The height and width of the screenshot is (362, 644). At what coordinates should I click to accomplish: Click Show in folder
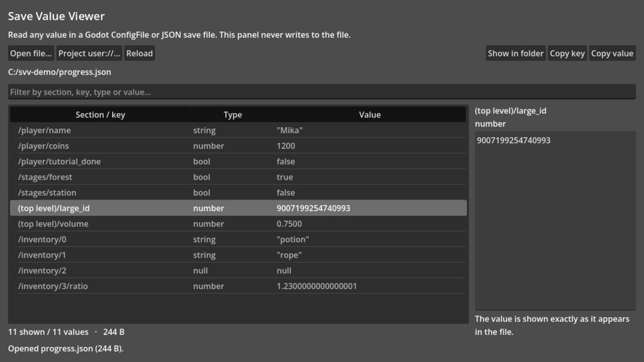516,53
